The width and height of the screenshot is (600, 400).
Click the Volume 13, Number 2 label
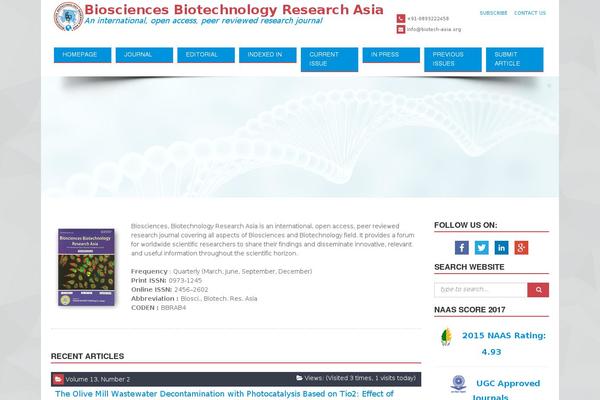[x=98, y=379]
